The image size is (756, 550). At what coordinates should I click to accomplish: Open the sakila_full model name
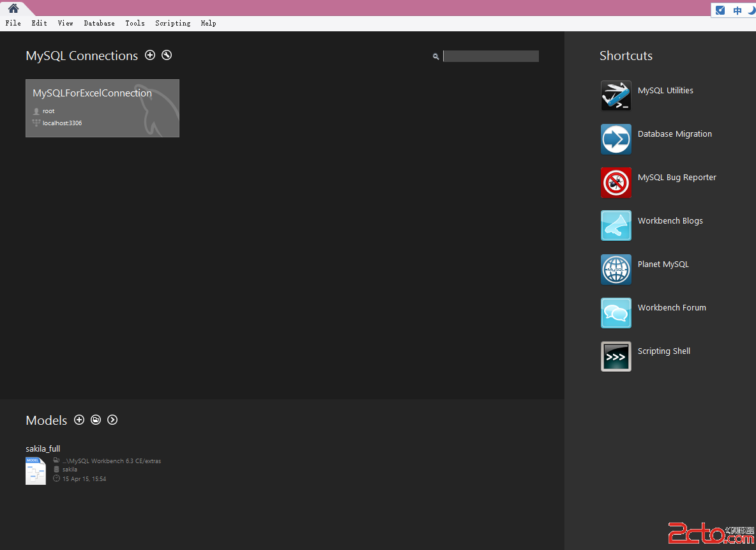(x=43, y=448)
